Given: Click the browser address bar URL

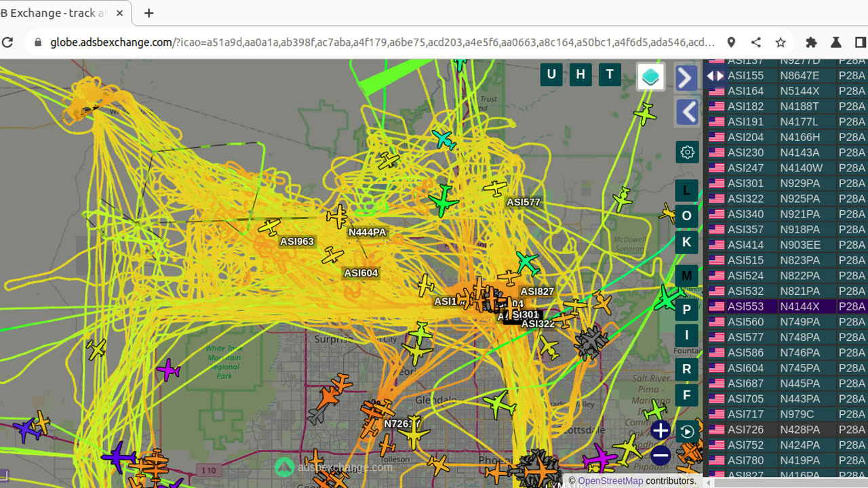Looking at the screenshot, I should tap(382, 42).
